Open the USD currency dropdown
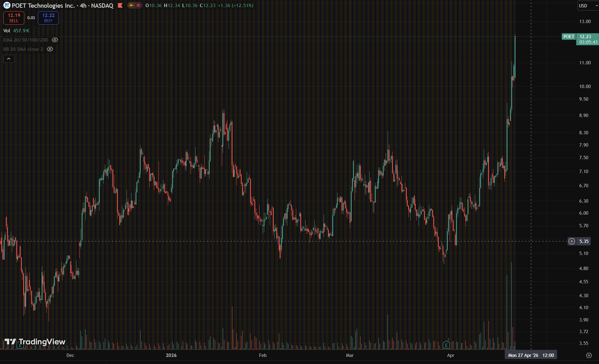 (588, 6)
